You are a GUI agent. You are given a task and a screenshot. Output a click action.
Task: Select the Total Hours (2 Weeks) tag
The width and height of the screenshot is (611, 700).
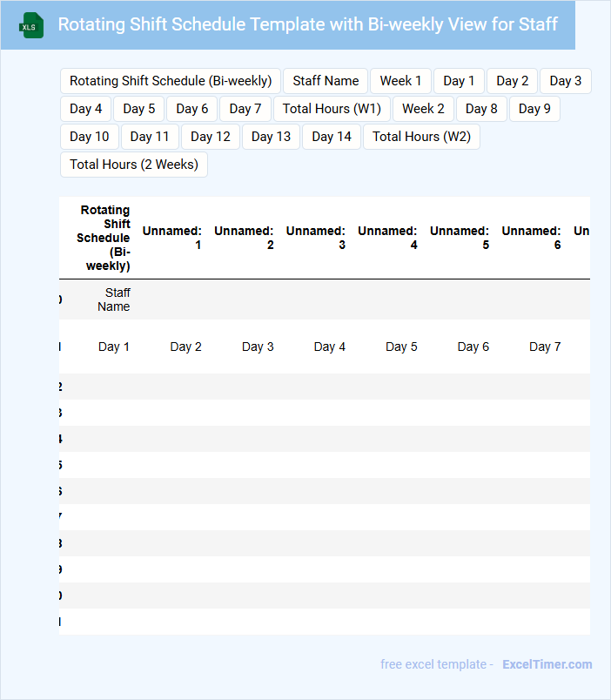(x=134, y=165)
